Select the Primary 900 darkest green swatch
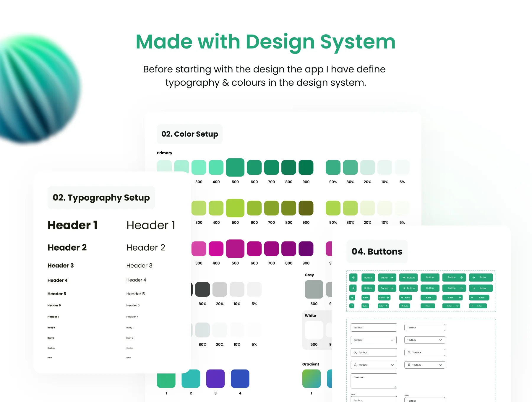The image size is (532, 402). pyautogui.click(x=306, y=167)
